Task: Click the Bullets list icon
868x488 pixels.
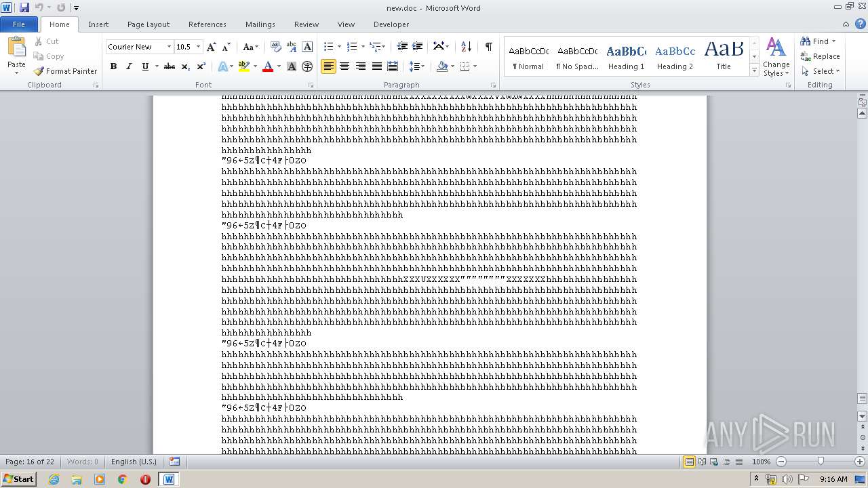Action: coord(328,47)
